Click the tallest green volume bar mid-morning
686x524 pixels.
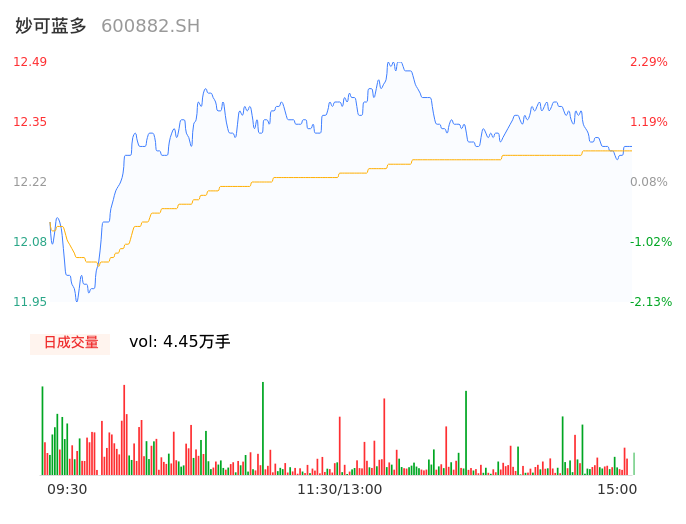263,428
